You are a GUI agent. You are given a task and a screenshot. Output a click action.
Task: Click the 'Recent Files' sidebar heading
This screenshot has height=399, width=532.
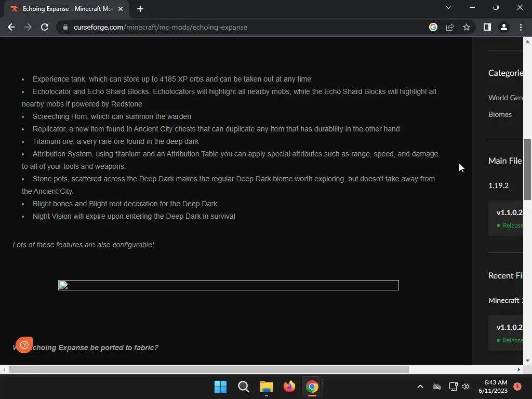click(x=506, y=275)
